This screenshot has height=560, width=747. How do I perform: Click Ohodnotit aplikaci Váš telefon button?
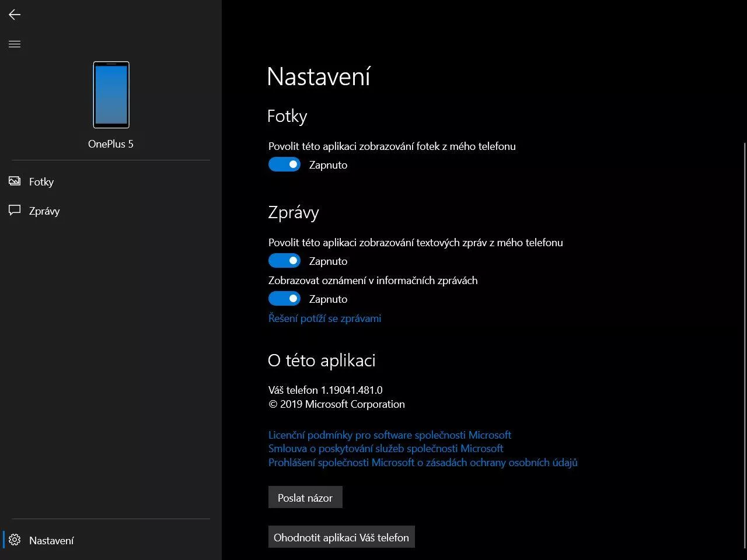[x=341, y=537]
